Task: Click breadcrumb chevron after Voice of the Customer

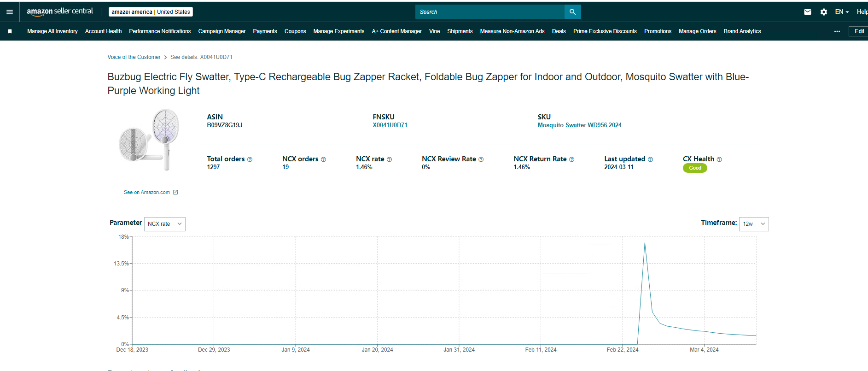Action: [x=165, y=57]
